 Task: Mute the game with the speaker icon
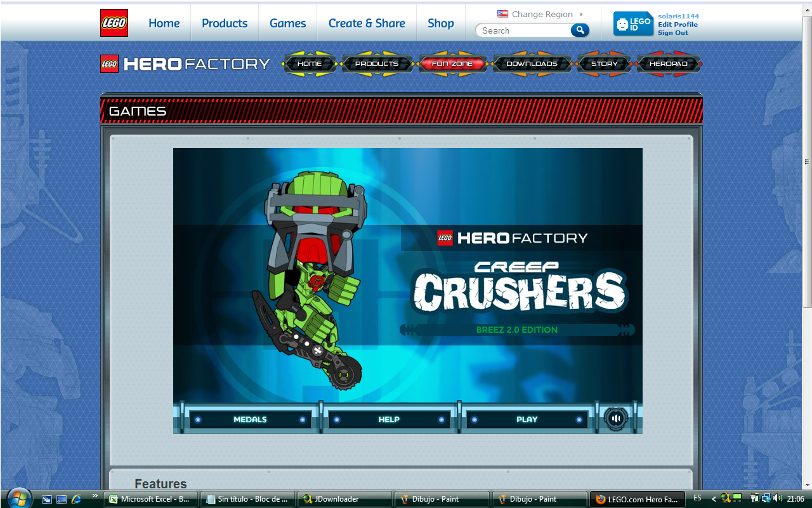coord(615,418)
